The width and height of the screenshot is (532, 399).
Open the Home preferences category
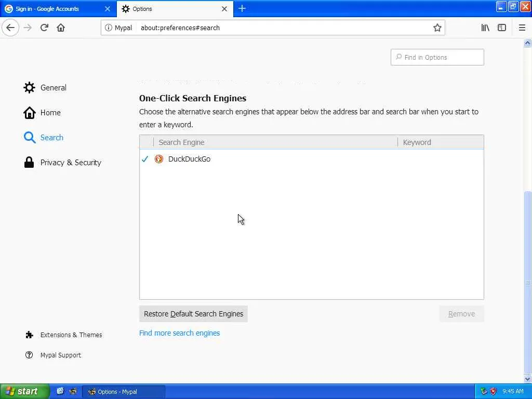(x=42, y=113)
